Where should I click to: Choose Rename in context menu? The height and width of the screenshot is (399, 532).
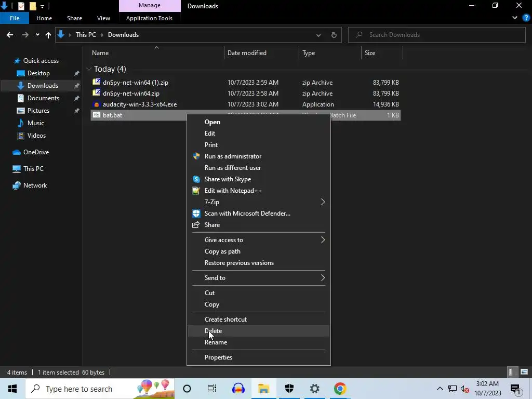259,342
